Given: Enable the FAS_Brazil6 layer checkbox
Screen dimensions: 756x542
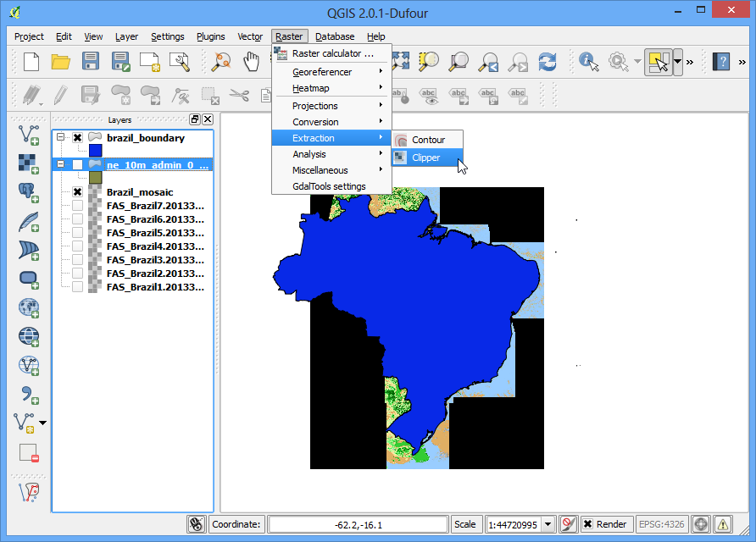Looking at the screenshot, I should [x=77, y=219].
